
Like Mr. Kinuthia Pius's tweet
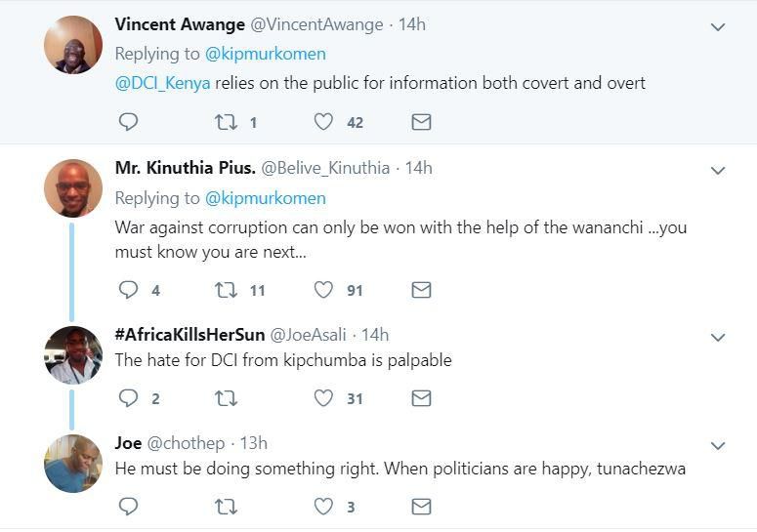coord(323,290)
